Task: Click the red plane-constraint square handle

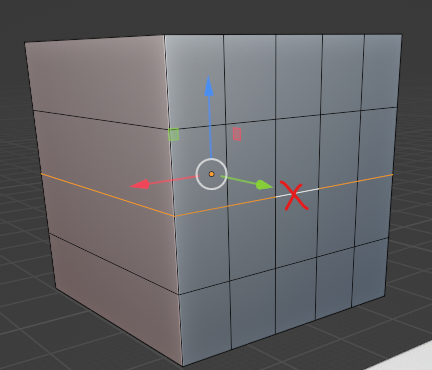Action: [237, 134]
